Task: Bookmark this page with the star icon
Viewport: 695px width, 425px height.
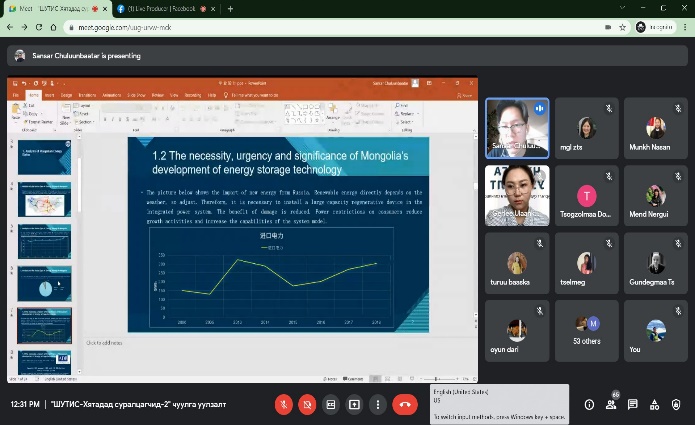Action: click(622, 27)
